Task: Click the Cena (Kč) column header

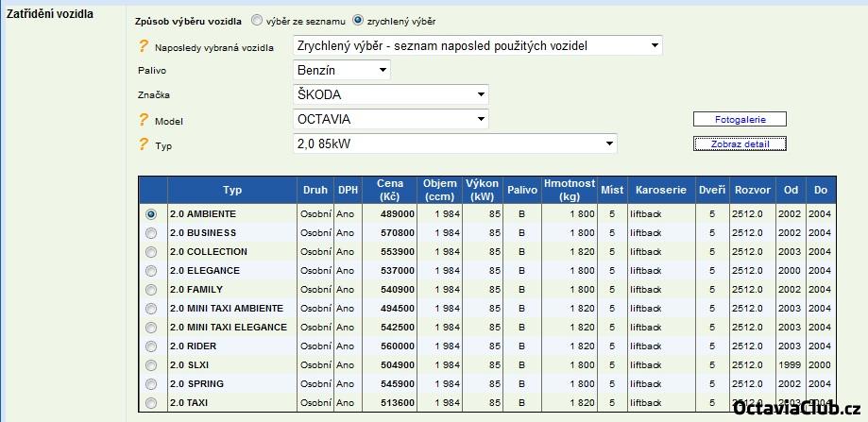Action: (x=390, y=190)
